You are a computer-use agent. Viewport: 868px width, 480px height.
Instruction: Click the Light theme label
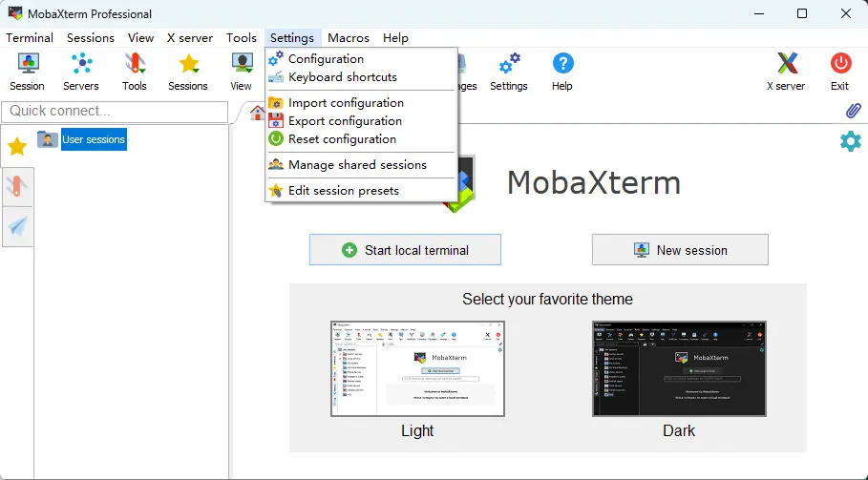pyautogui.click(x=417, y=430)
